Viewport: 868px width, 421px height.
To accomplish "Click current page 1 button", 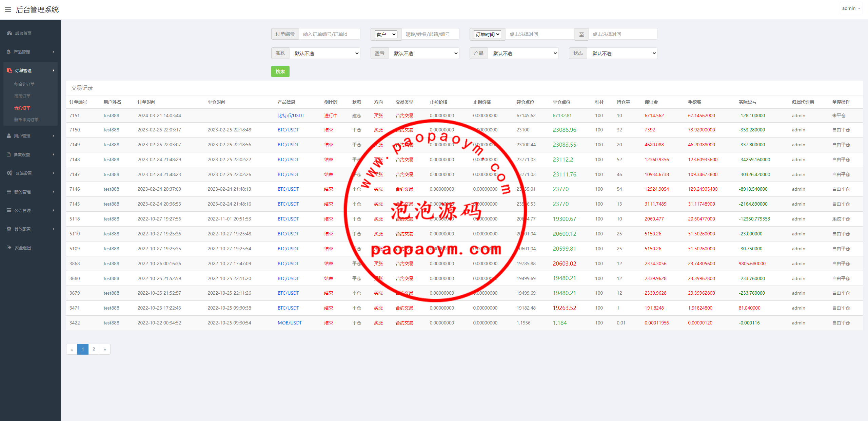I will point(83,349).
